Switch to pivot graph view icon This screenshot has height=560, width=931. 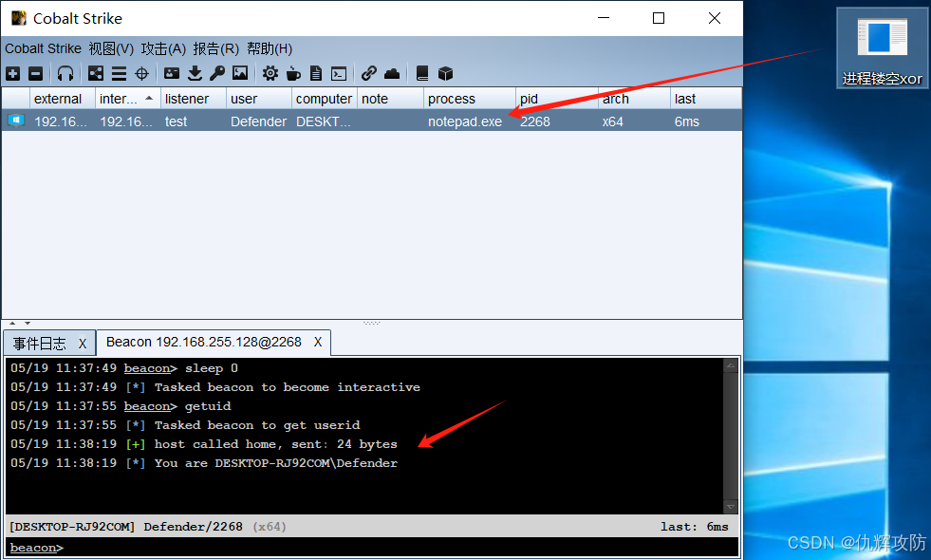point(96,74)
